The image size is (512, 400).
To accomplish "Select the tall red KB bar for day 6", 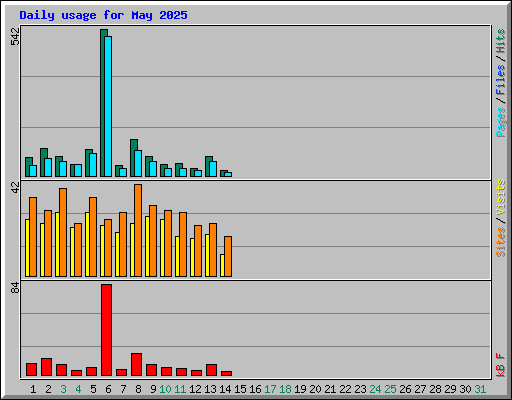I will click(106, 330).
